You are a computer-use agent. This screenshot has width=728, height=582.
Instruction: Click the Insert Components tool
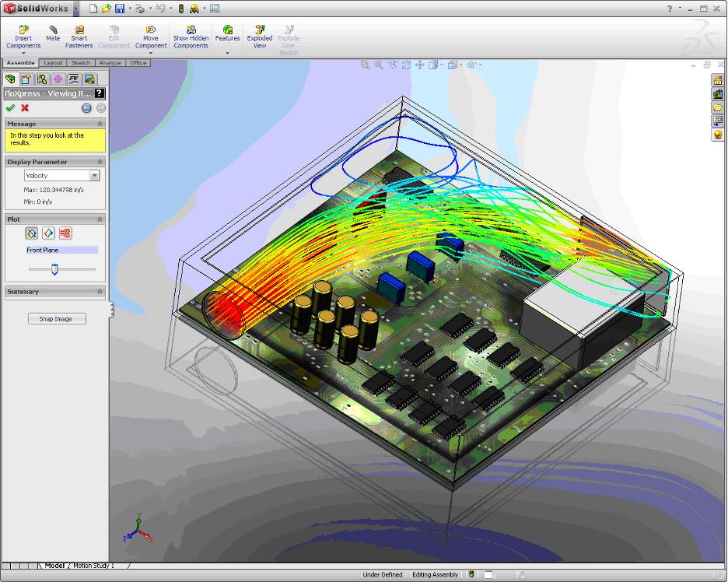pos(23,37)
